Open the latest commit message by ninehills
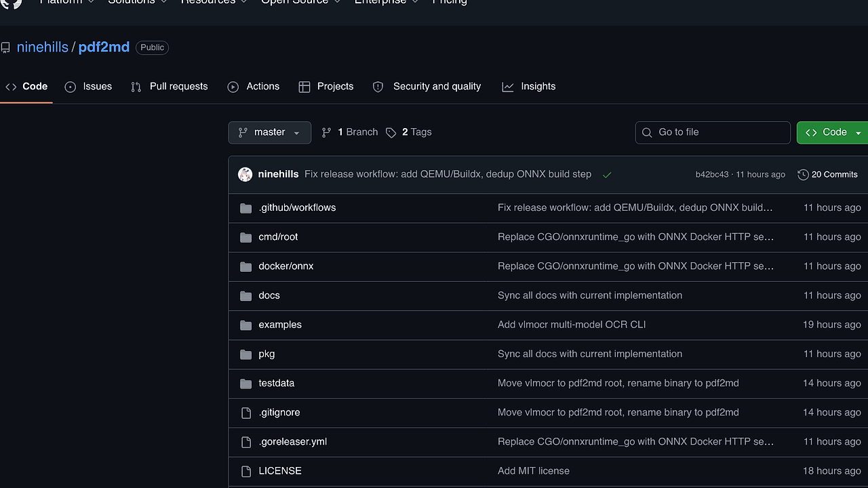 (x=448, y=174)
